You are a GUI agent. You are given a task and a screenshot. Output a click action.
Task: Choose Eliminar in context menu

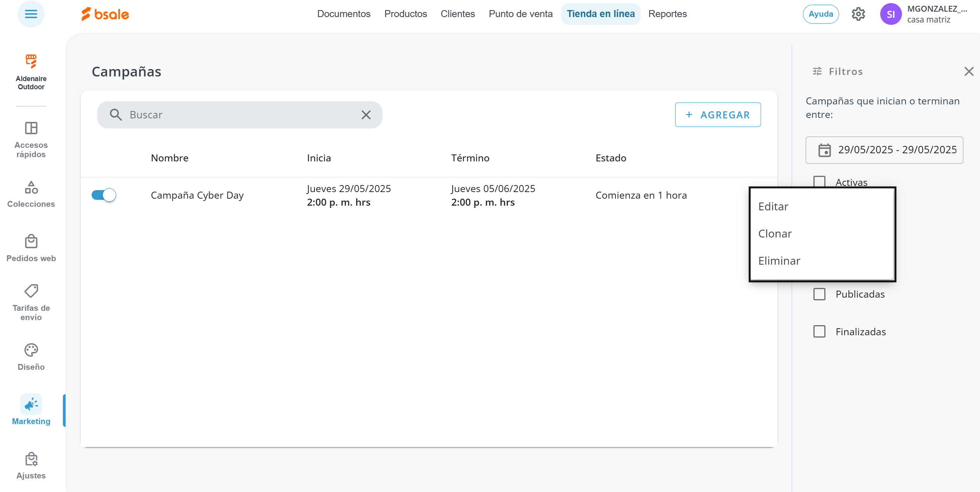coord(779,261)
